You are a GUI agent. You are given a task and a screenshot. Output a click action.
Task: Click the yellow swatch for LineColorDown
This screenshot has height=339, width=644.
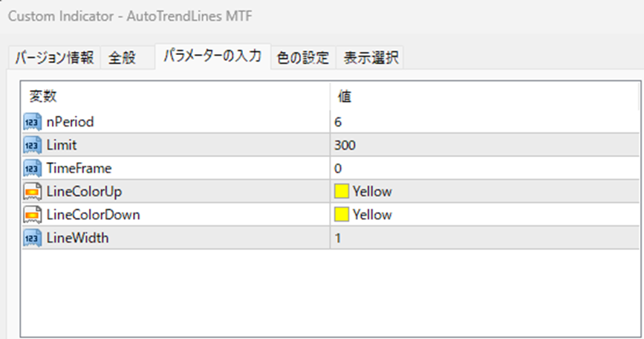coord(341,215)
